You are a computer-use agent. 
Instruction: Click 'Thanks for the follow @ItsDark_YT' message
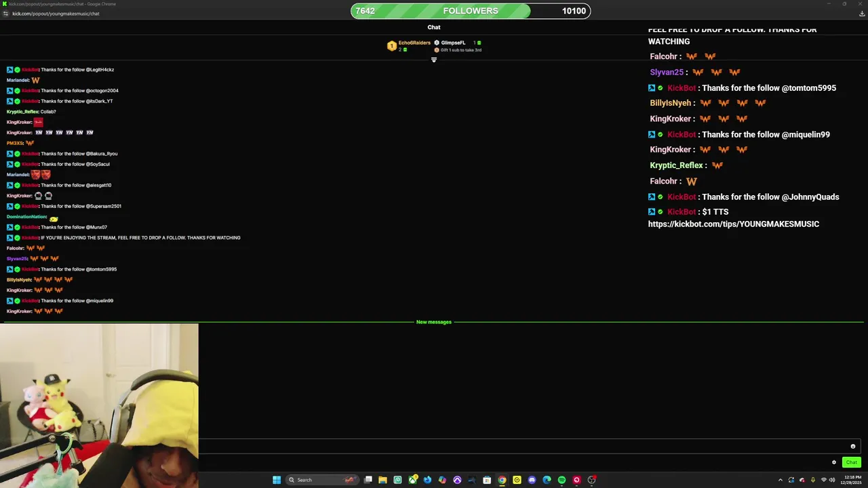click(77, 101)
